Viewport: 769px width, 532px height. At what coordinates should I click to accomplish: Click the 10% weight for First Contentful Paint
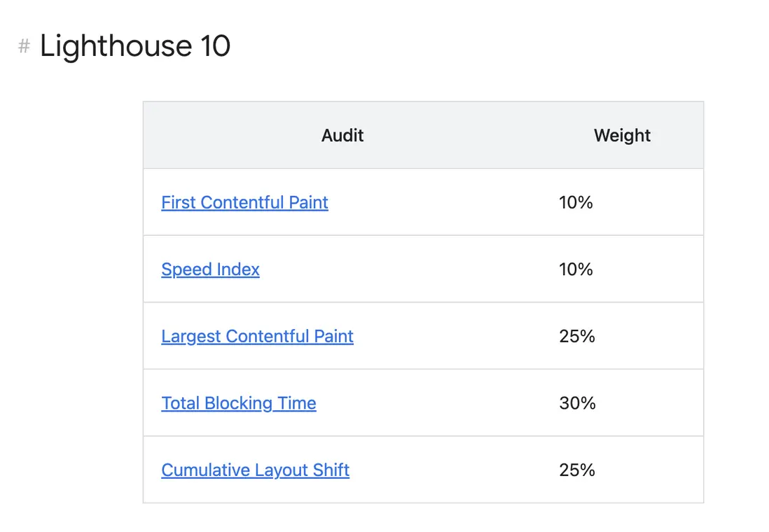click(576, 202)
